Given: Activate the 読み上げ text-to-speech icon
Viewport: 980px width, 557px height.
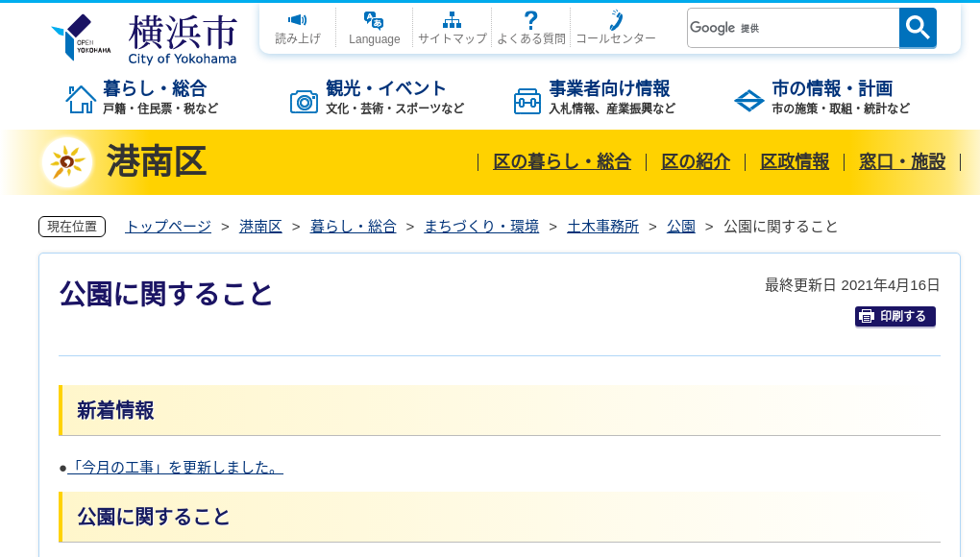Looking at the screenshot, I should pos(298,21).
